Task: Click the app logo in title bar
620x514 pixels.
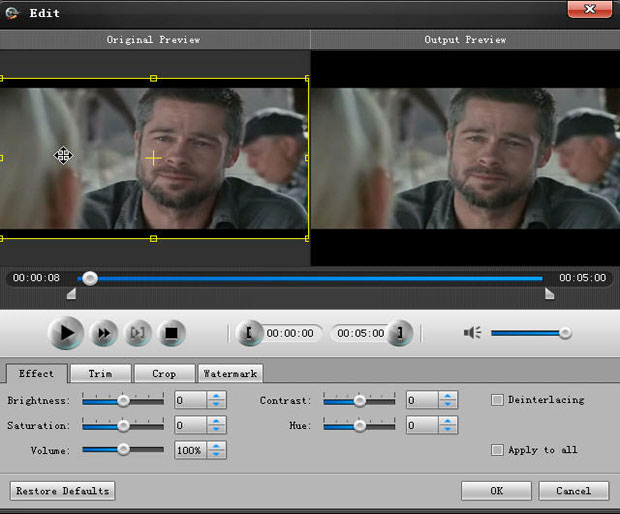Action: pyautogui.click(x=12, y=13)
